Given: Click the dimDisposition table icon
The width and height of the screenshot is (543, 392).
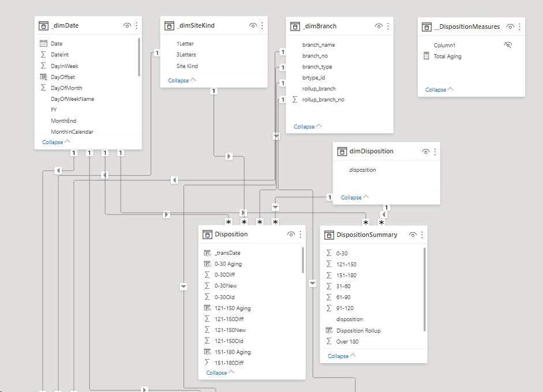Looking at the screenshot, I should coord(342,152).
